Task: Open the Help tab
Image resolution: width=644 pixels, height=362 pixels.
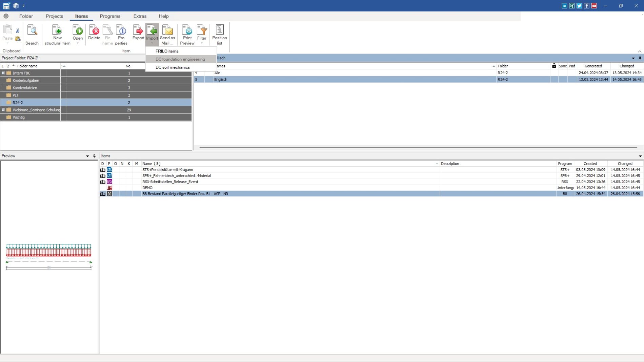Action: click(x=164, y=16)
